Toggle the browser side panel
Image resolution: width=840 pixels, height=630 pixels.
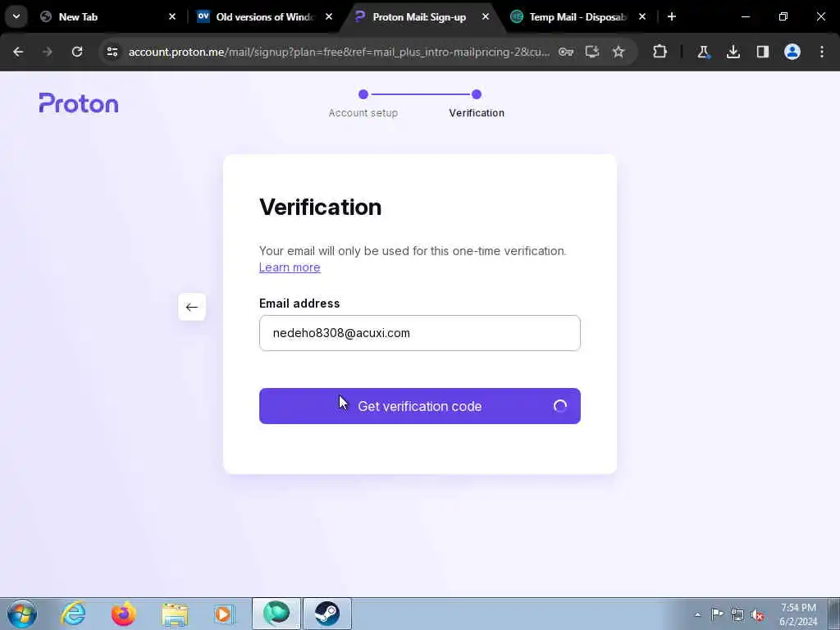coord(762,52)
